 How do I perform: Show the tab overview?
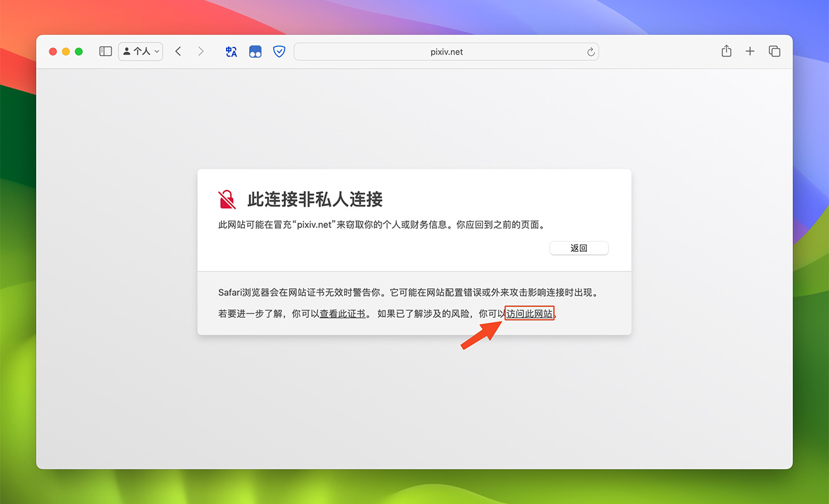[774, 51]
